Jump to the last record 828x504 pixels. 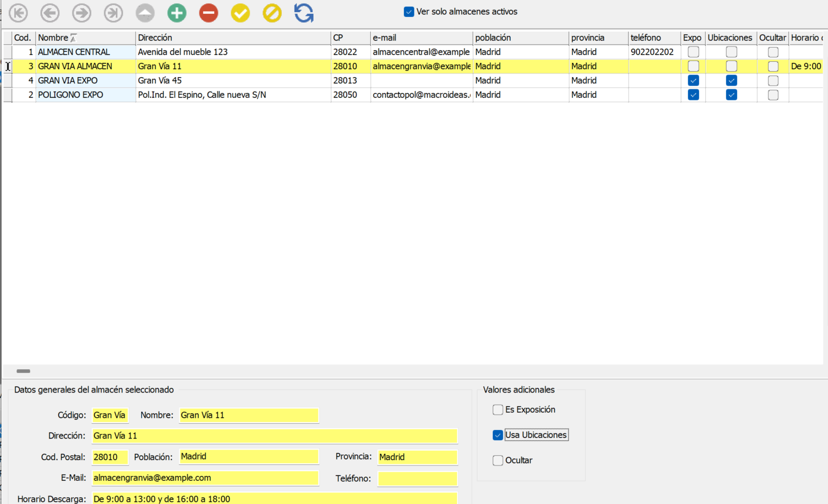pos(113,13)
